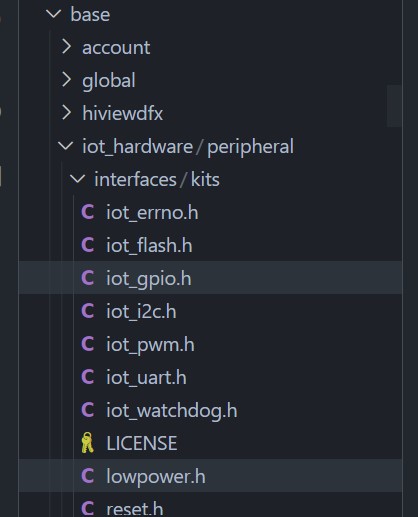Image resolution: width=418 pixels, height=517 pixels.
Task: Click the C icon next to iot_i2c.h
Action: coord(88,311)
